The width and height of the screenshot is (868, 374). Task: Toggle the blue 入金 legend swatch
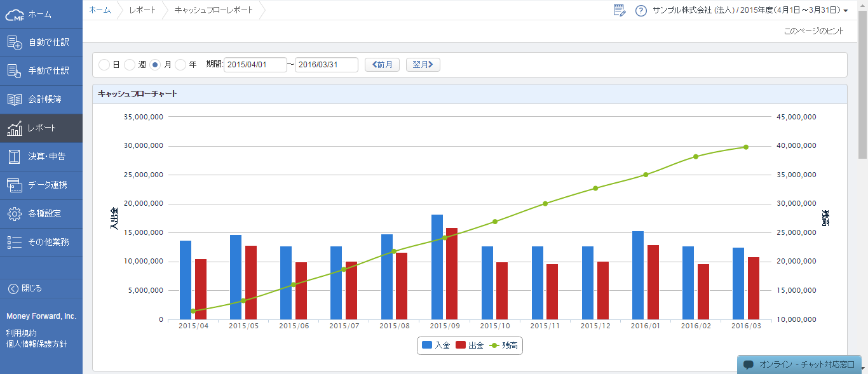click(x=427, y=345)
